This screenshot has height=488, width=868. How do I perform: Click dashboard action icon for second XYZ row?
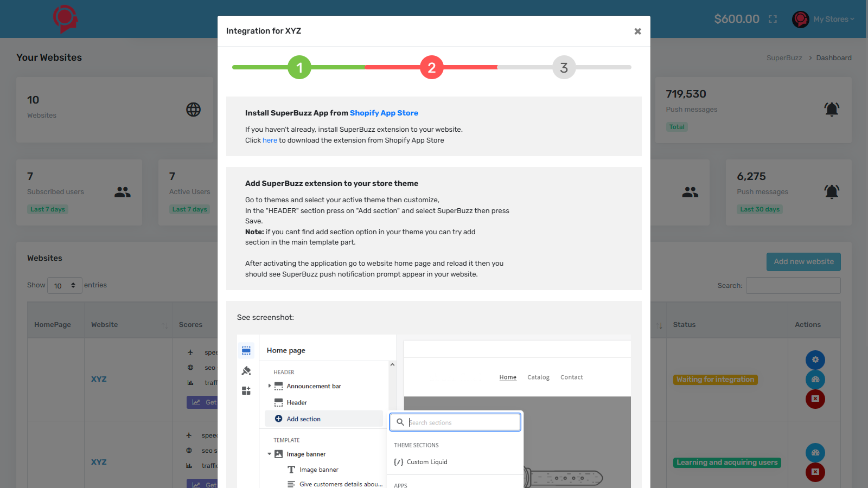tap(815, 453)
